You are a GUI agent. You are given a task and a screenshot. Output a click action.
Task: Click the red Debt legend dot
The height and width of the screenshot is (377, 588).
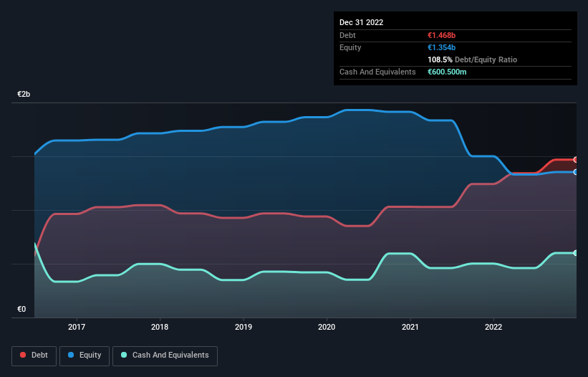pos(23,355)
